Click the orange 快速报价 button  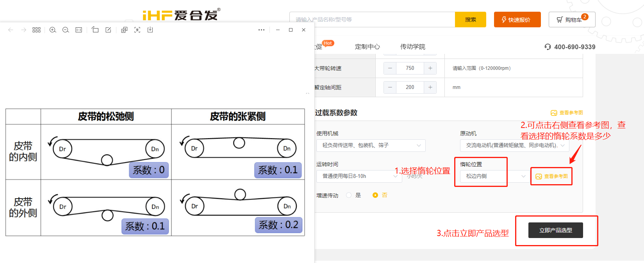click(x=517, y=20)
